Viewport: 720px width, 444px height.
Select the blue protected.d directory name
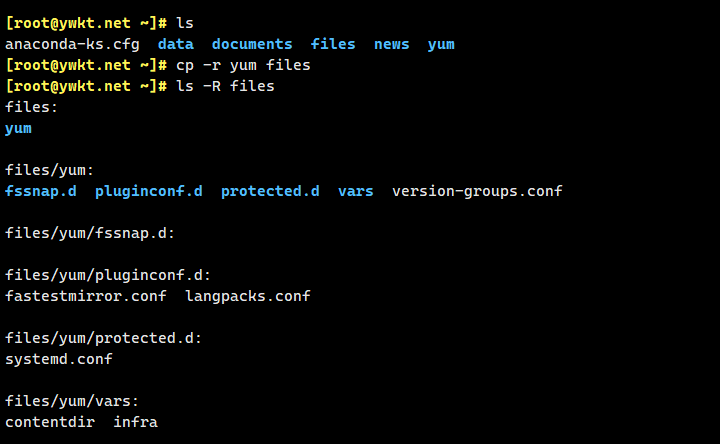270,191
